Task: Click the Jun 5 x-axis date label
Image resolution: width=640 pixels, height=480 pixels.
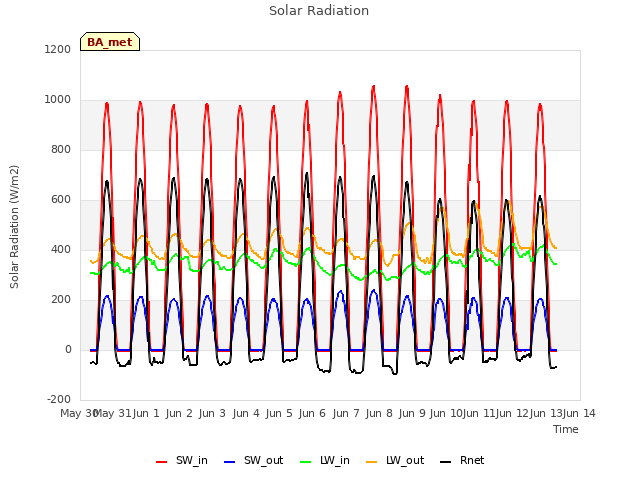Action: tap(279, 413)
